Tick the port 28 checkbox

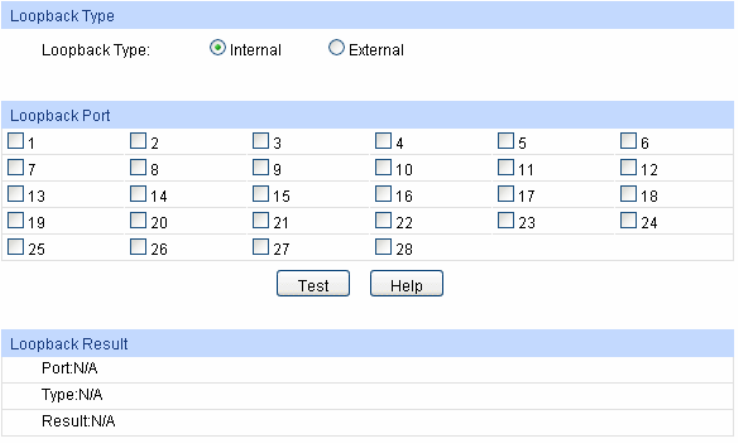tap(384, 246)
